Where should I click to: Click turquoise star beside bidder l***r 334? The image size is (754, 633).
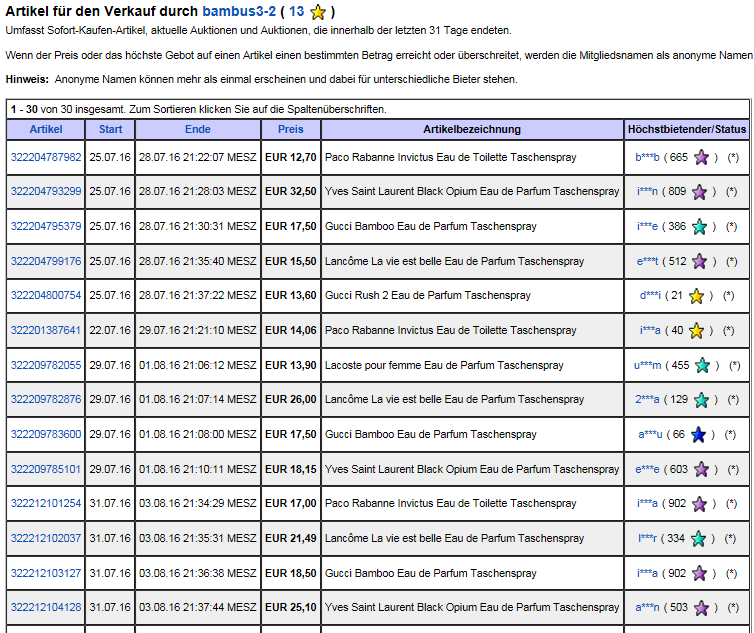(698, 539)
